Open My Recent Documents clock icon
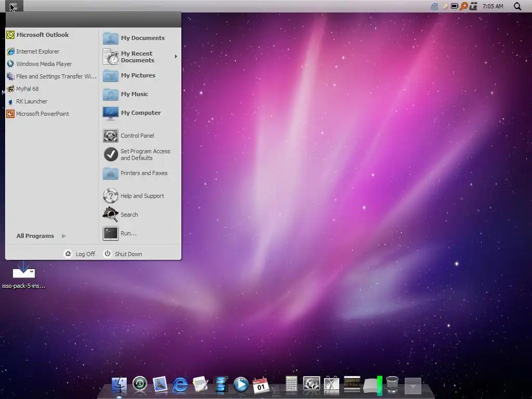The height and width of the screenshot is (399, 532). point(111,57)
